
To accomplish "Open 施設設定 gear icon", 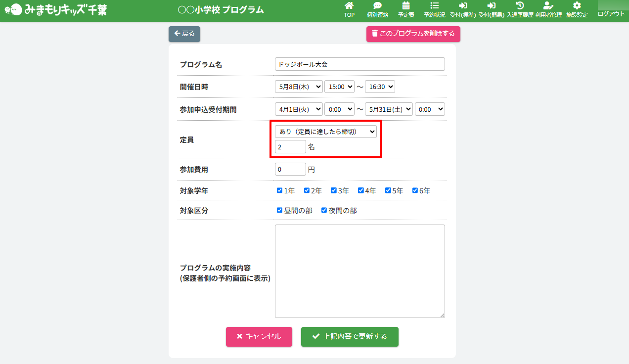I will pyautogui.click(x=577, y=6).
